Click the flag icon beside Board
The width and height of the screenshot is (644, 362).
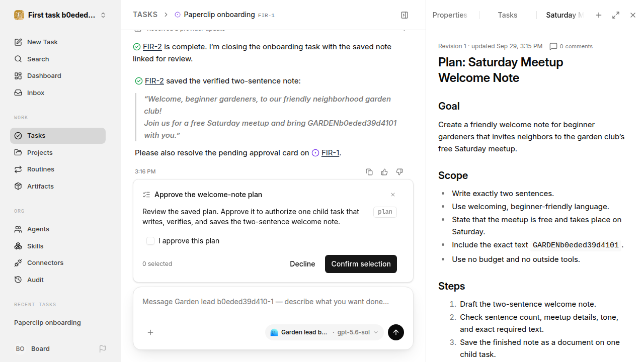pyautogui.click(x=103, y=349)
